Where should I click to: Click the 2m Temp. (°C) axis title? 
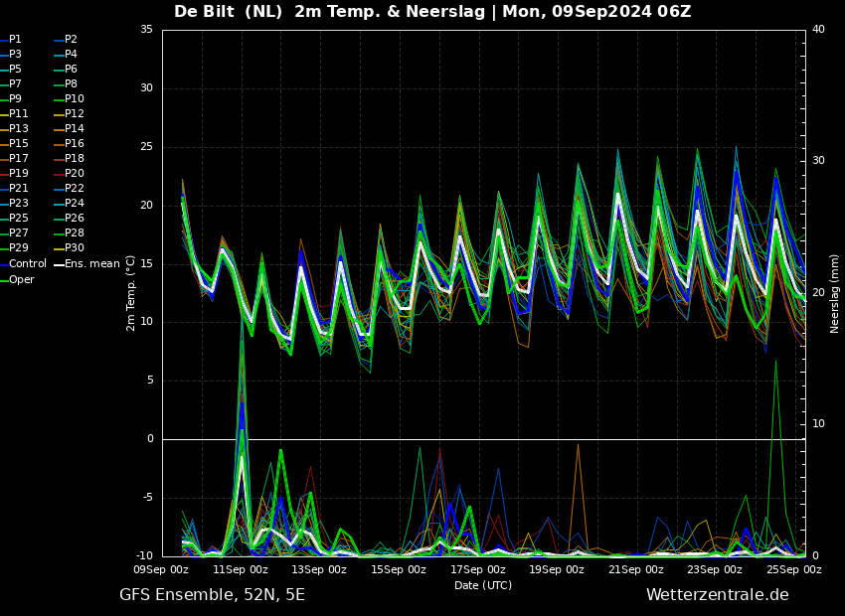tap(130, 293)
